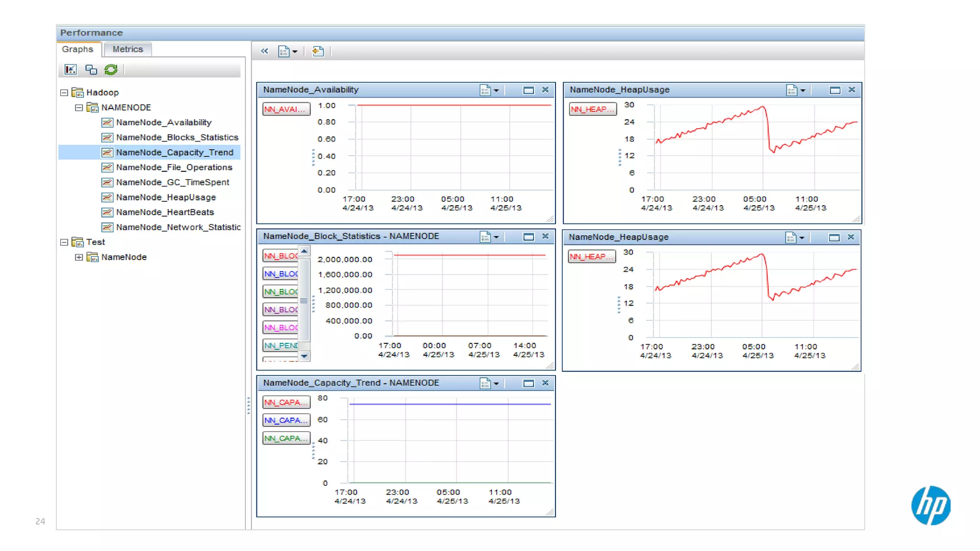Switch to the Metrics tab
This screenshot has width=980, height=551.
coord(127,49)
